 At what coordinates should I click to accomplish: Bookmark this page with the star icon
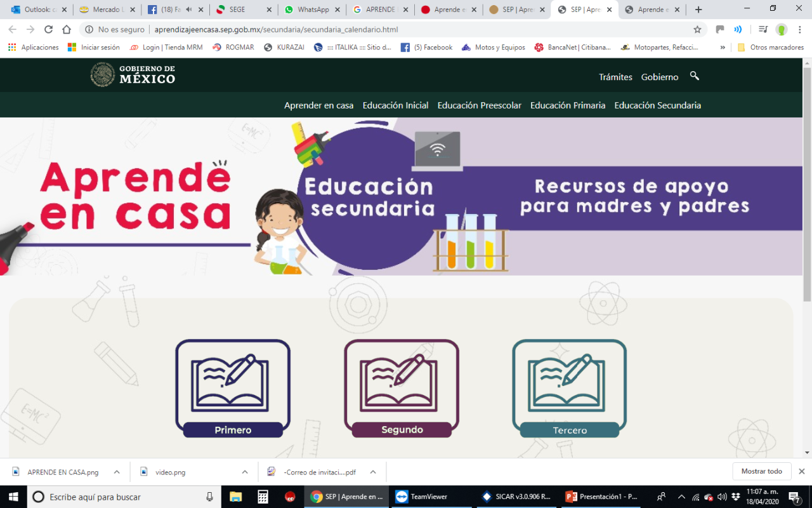[697, 29]
